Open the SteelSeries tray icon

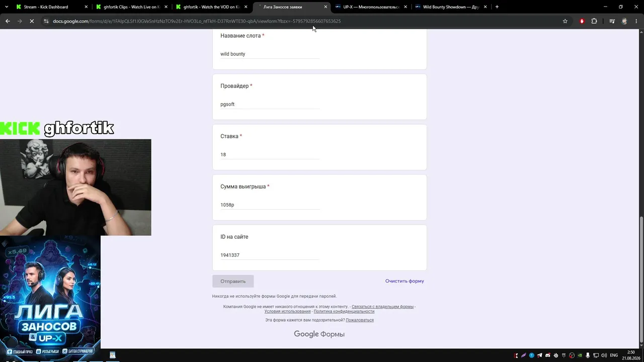tap(556, 355)
